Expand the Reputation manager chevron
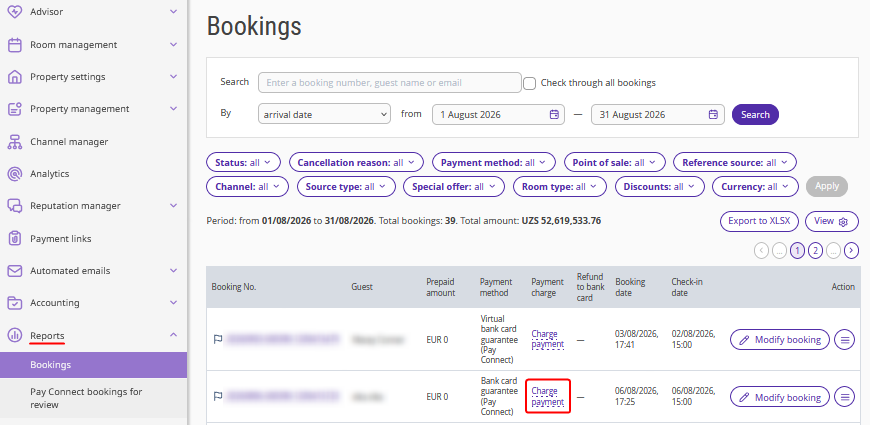 pos(174,206)
